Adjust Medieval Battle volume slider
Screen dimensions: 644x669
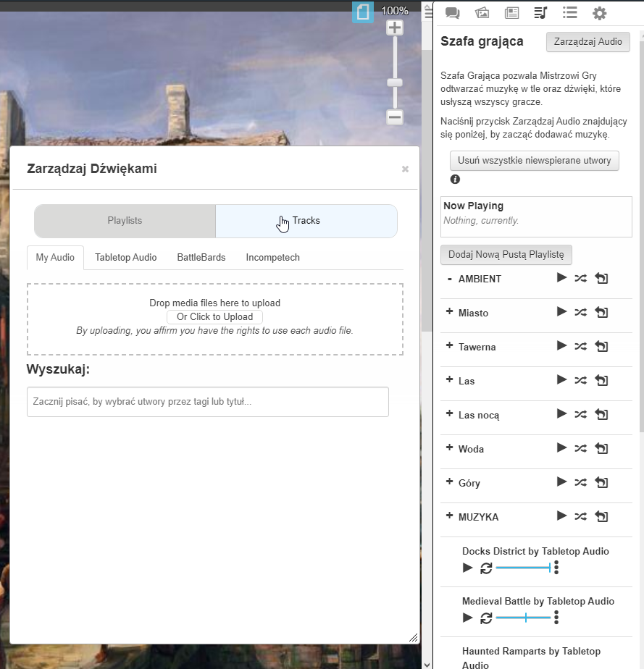[523, 618]
